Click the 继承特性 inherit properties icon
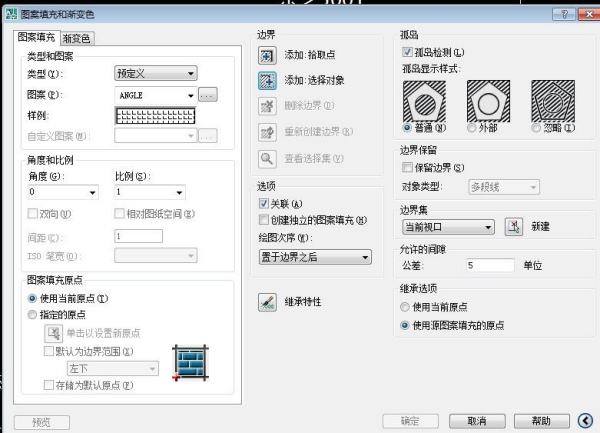Screen dimensions: 600x433 [267, 302]
